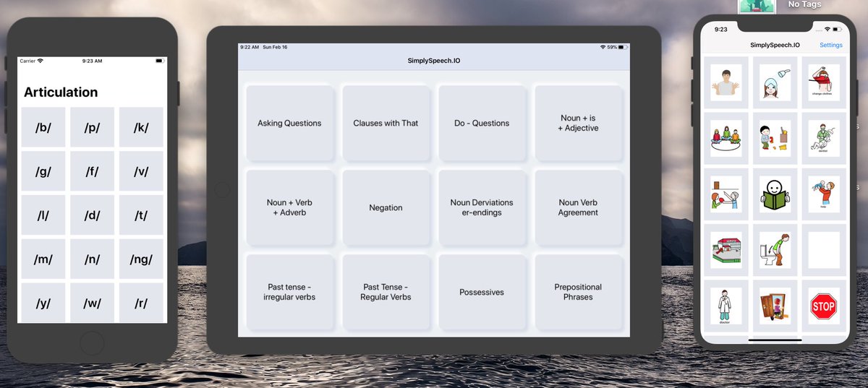Open the Past Tense - Regular Verbs tile
The image size is (868, 388).
click(386, 292)
